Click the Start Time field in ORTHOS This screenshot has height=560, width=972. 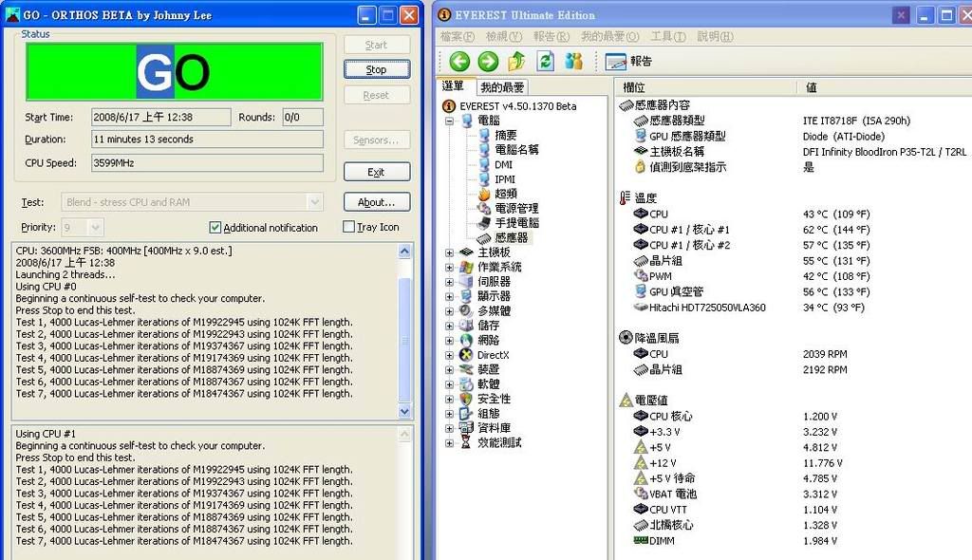click(161, 117)
